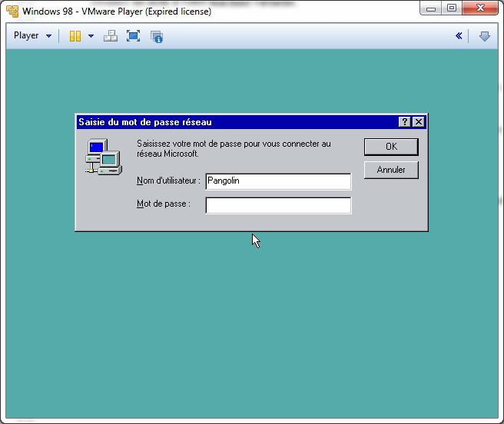Click the network computers icon in dialog
504x424 pixels.
click(x=104, y=157)
